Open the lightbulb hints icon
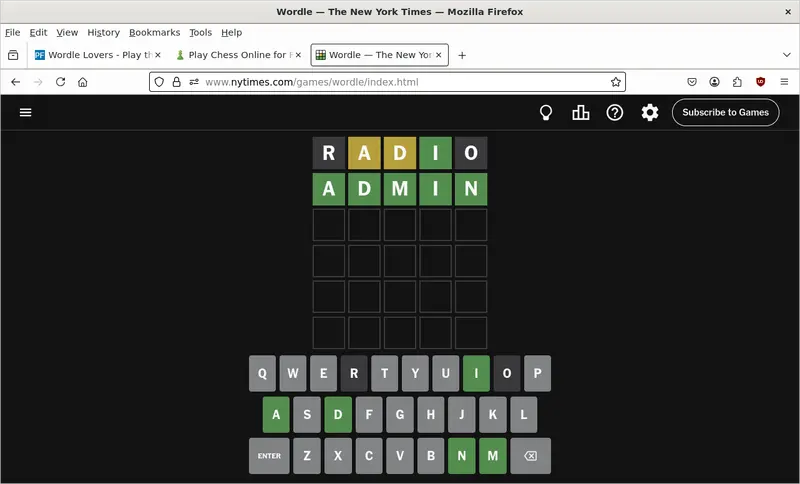The image size is (800, 484). (546, 113)
